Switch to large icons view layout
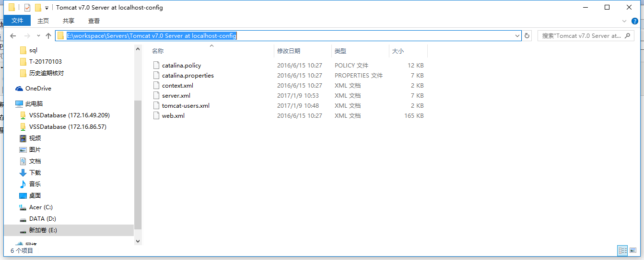Viewport: 644px width, 260px height. click(x=634, y=250)
